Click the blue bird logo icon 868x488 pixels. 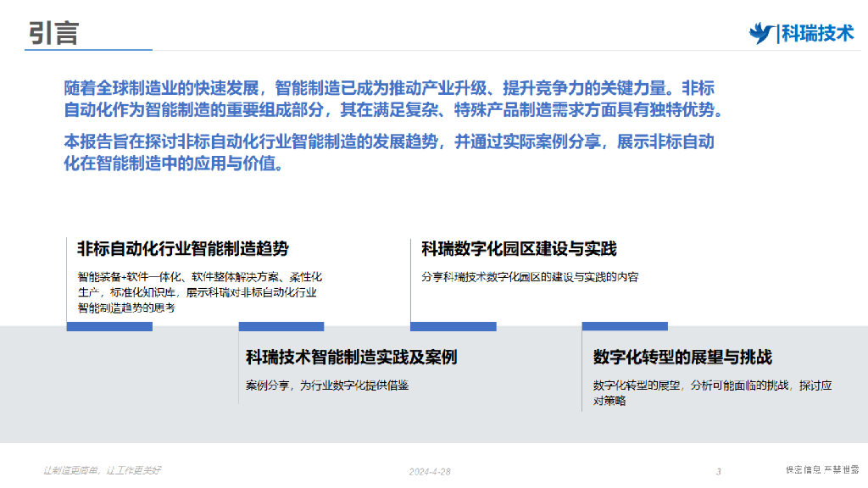(x=761, y=32)
